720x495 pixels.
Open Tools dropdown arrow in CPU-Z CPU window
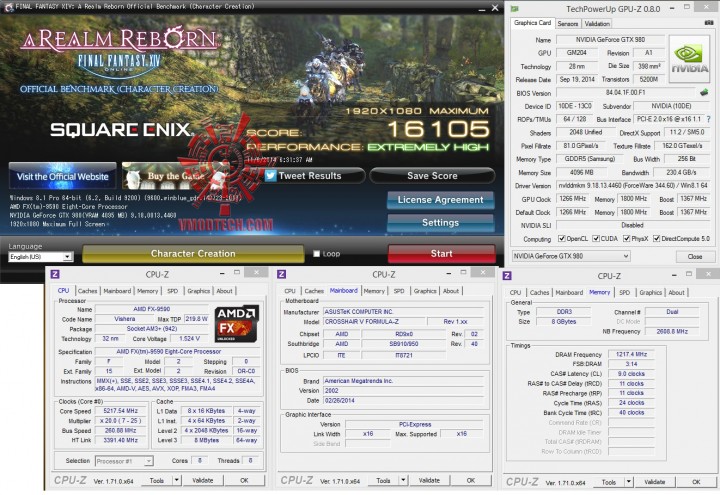pos(176,480)
